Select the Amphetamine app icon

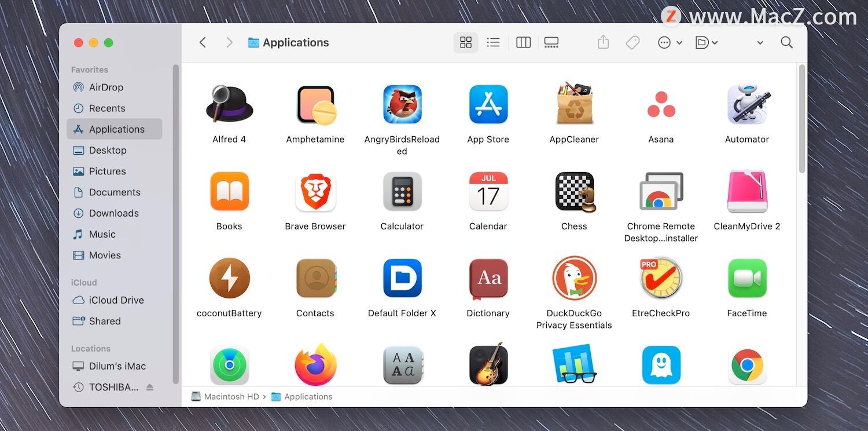(x=315, y=105)
